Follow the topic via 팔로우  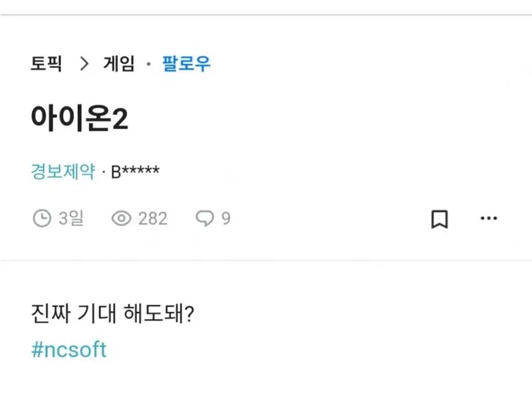pos(186,65)
